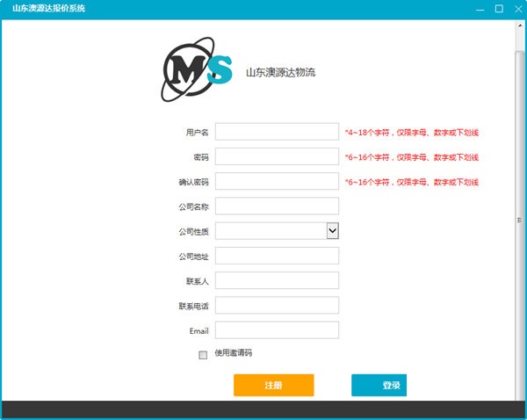Click the blue 登录 button

pos(379,385)
